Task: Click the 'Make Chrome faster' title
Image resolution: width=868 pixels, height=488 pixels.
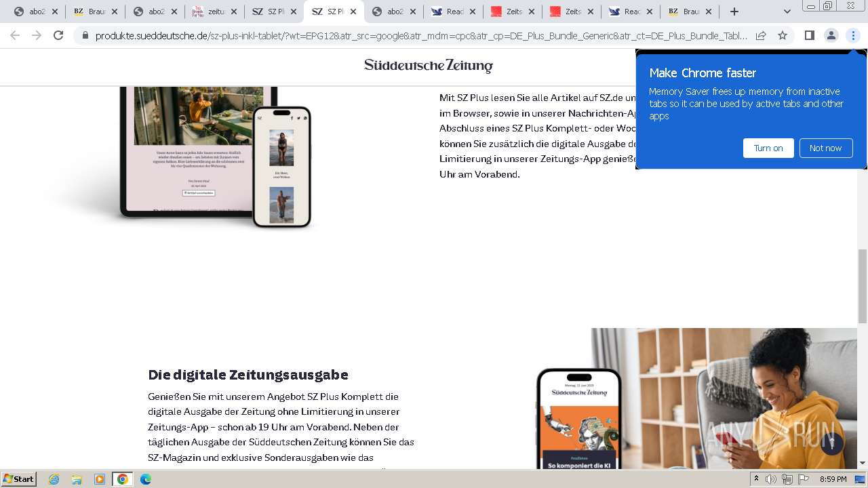Action: (703, 73)
